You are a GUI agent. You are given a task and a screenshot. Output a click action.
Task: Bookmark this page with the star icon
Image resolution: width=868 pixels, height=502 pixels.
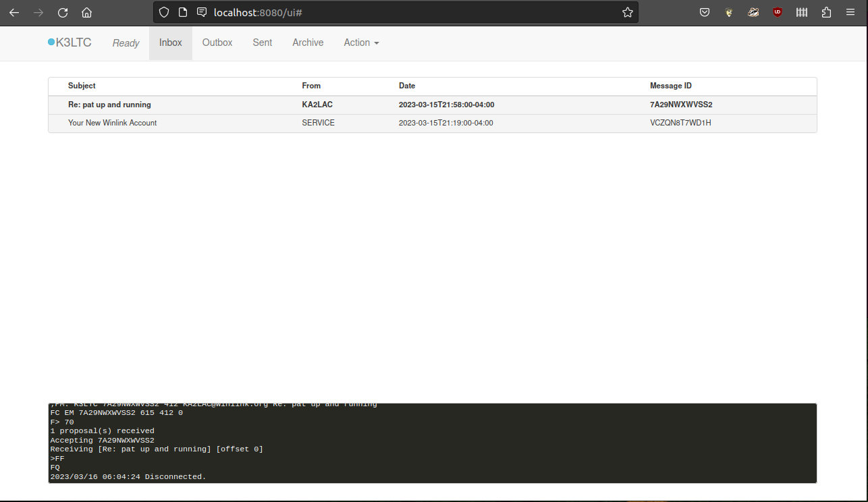[x=627, y=12]
